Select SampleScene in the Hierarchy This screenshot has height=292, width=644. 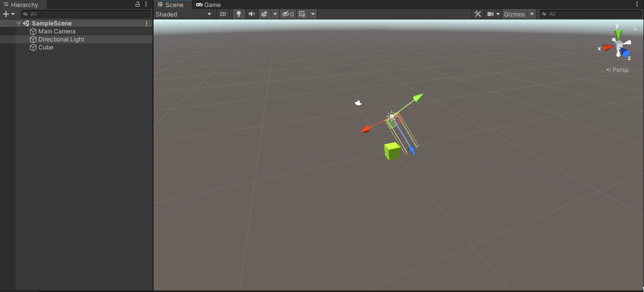[x=52, y=23]
